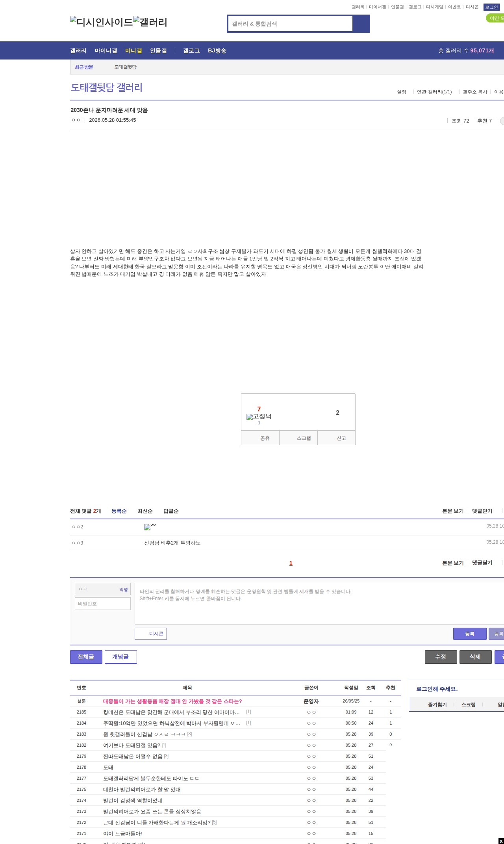Click the 고정닉 image in the recommend box
504x844 pixels.
coord(259,416)
